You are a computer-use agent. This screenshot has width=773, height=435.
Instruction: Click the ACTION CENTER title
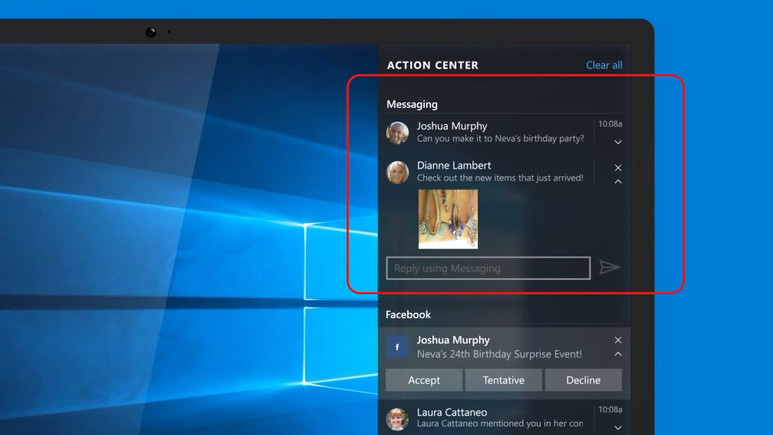click(x=432, y=65)
